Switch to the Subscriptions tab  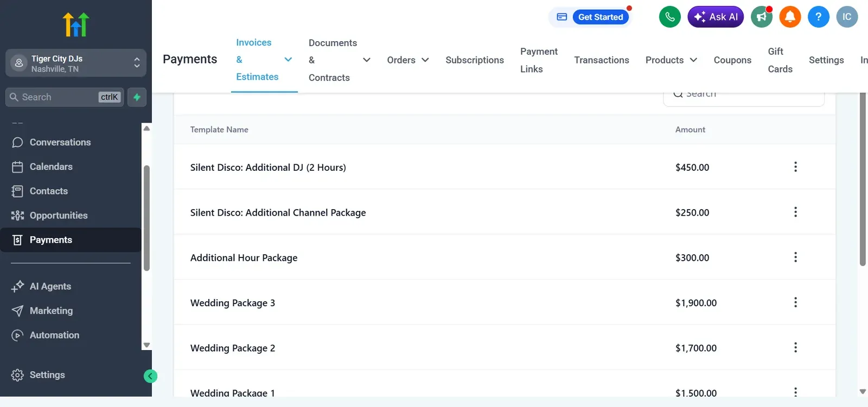tap(475, 60)
